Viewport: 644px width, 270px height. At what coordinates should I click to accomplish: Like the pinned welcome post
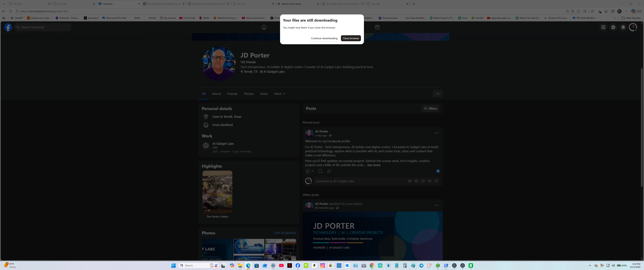(308, 171)
